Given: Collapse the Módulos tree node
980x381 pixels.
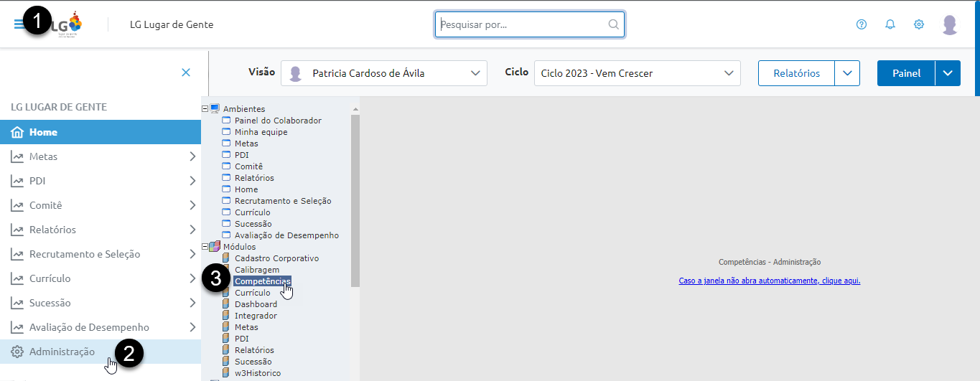Looking at the screenshot, I should 205,247.
